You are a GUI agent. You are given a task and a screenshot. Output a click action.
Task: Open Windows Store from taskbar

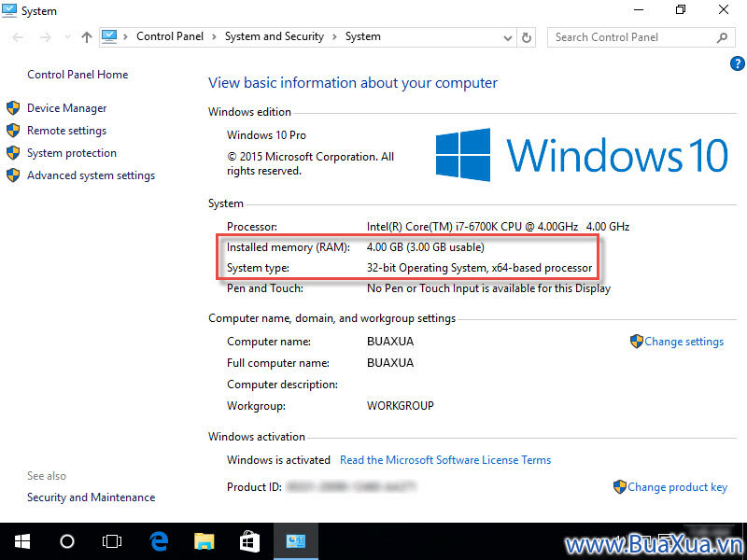point(249,541)
